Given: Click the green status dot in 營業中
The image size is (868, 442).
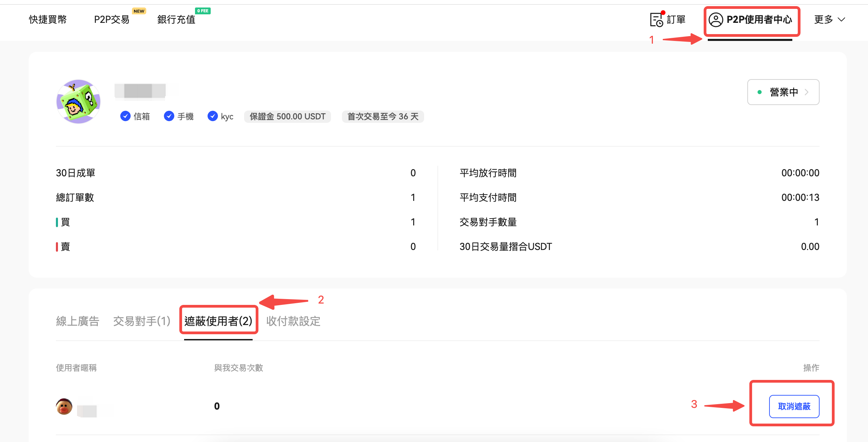Looking at the screenshot, I should (760, 92).
